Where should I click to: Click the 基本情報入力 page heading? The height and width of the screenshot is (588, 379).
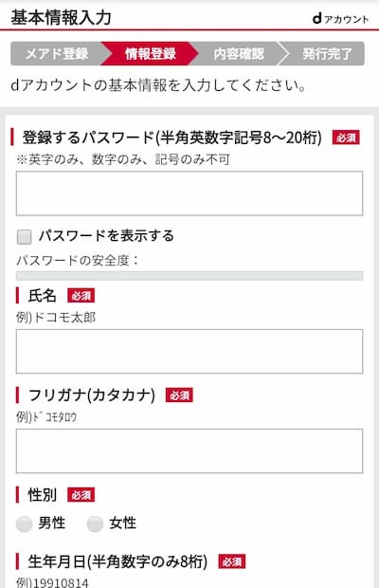pos(61,18)
